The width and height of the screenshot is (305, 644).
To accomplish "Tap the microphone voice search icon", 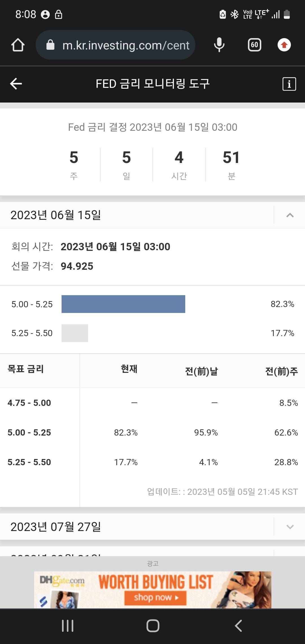I will click(219, 45).
